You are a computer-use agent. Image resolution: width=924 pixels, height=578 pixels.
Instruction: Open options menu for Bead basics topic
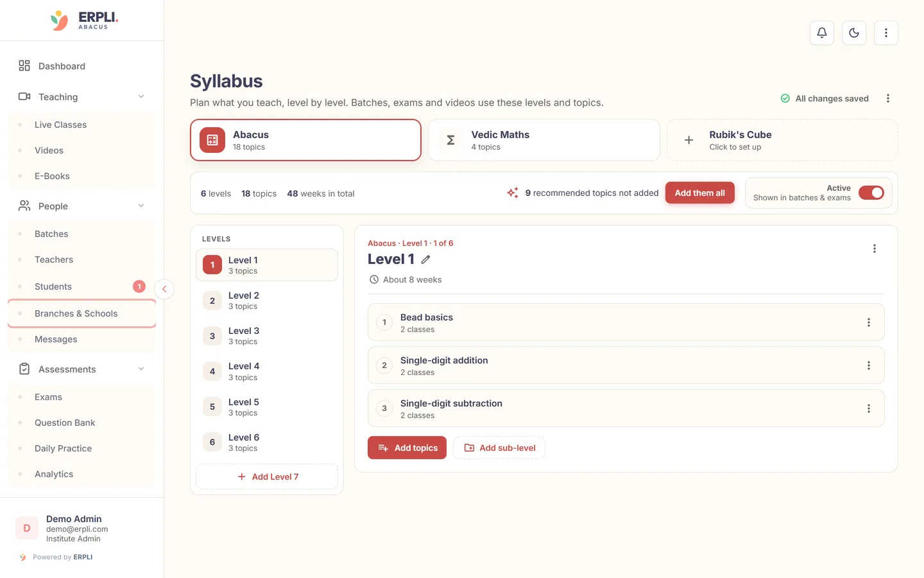[x=869, y=322]
